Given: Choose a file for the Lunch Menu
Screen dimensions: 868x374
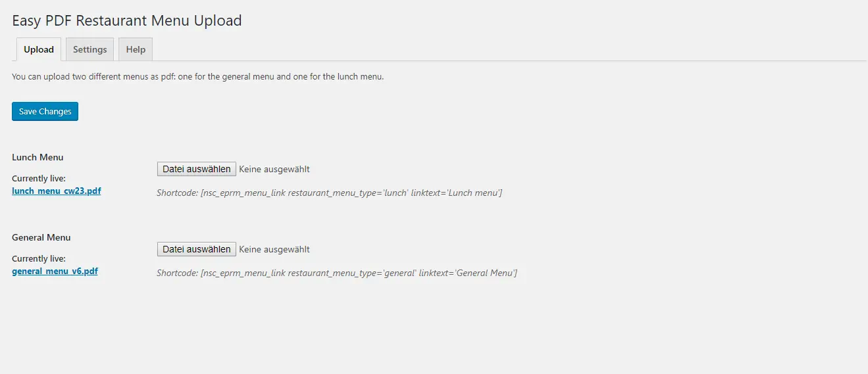Looking at the screenshot, I should [196, 169].
